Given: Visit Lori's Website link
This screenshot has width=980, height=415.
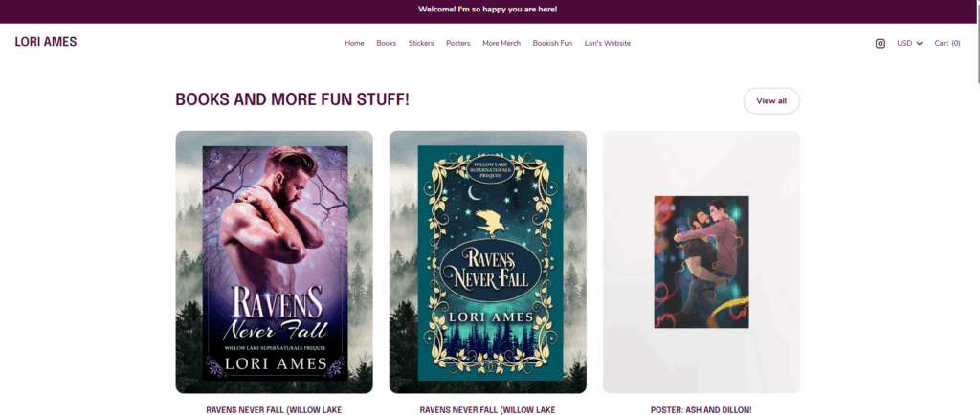Looking at the screenshot, I should [x=608, y=43].
